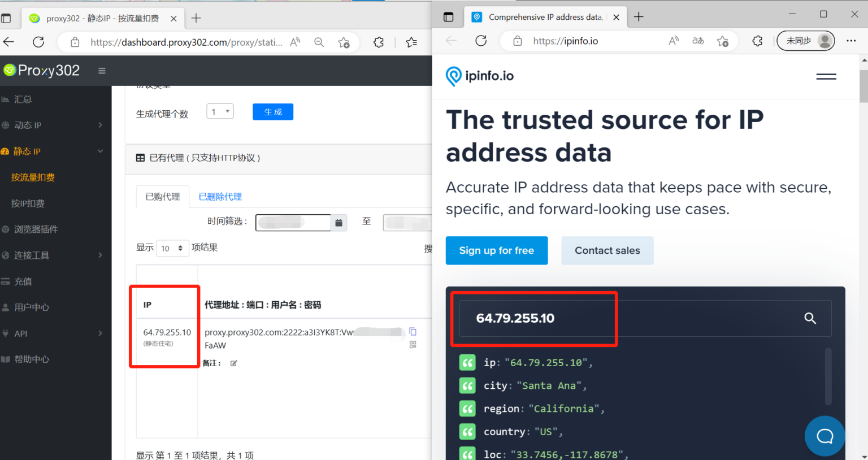This screenshot has width=868, height=460.
Task: Collapse the 静态 IP submenu
Action: click(101, 151)
